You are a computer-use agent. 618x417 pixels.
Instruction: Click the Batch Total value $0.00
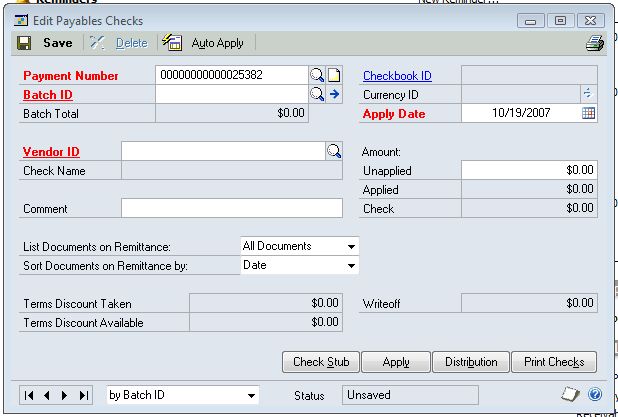(x=291, y=113)
